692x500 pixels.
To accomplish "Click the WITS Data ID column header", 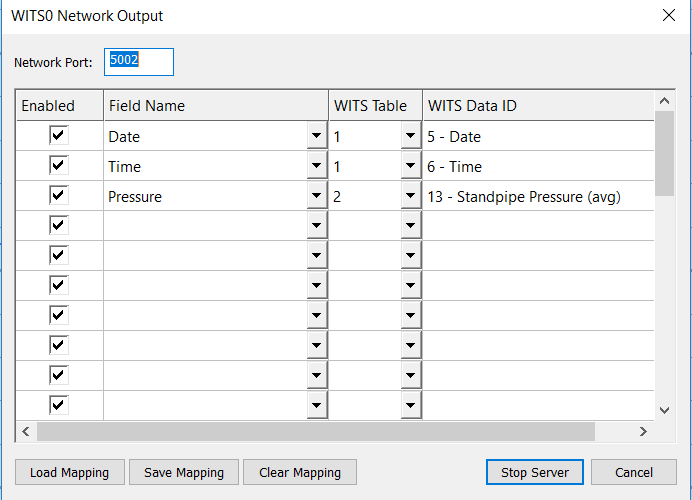I will pyautogui.click(x=537, y=106).
